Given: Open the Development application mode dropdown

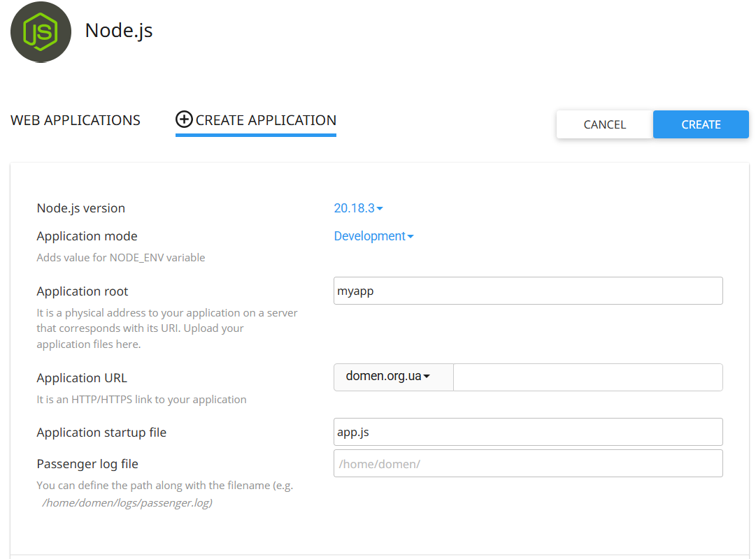Looking at the screenshot, I should [373, 236].
